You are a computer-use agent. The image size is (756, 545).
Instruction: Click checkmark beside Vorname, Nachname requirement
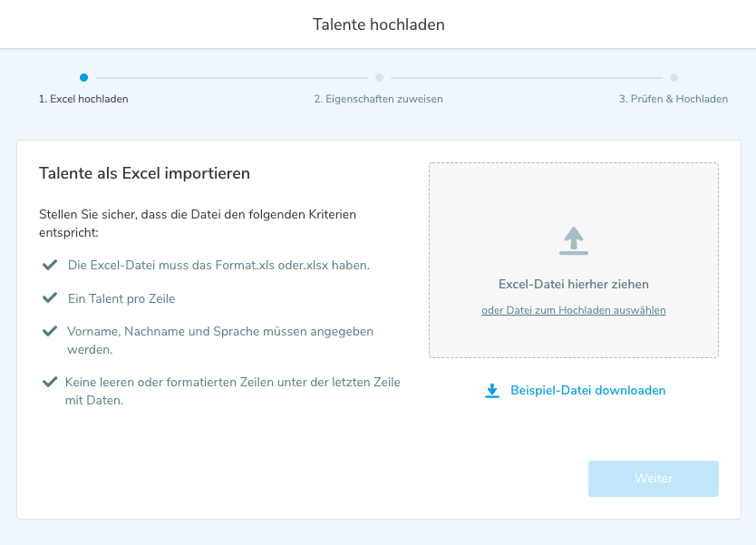(x=49, y=332)
